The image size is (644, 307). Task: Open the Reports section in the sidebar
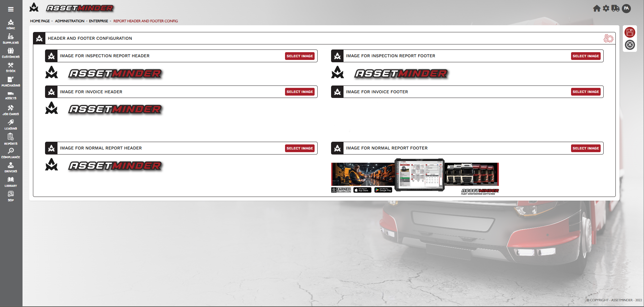(11, 139)
